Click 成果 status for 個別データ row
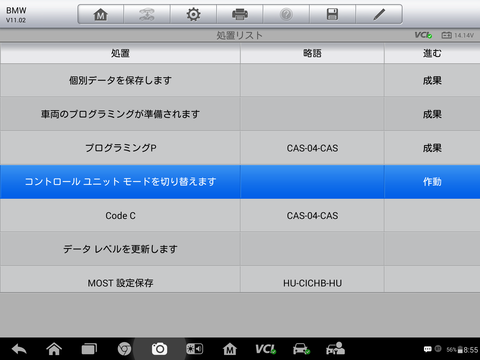 (x=432, y=80)
